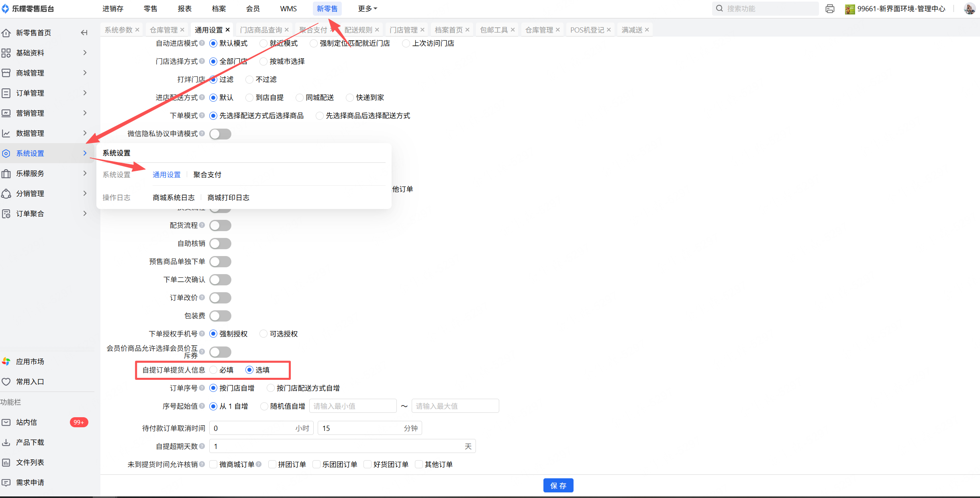980x498 pixels.
Task: Click the 常用入口 heart icon
Action: (6, 381)
